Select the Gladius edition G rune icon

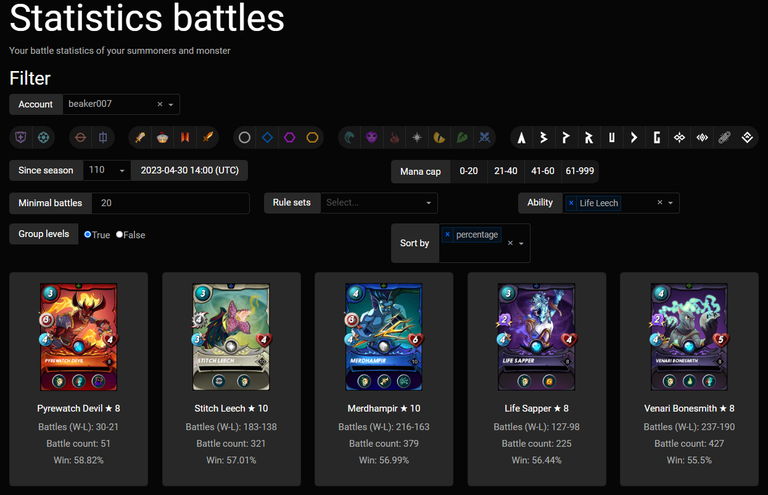657,138
